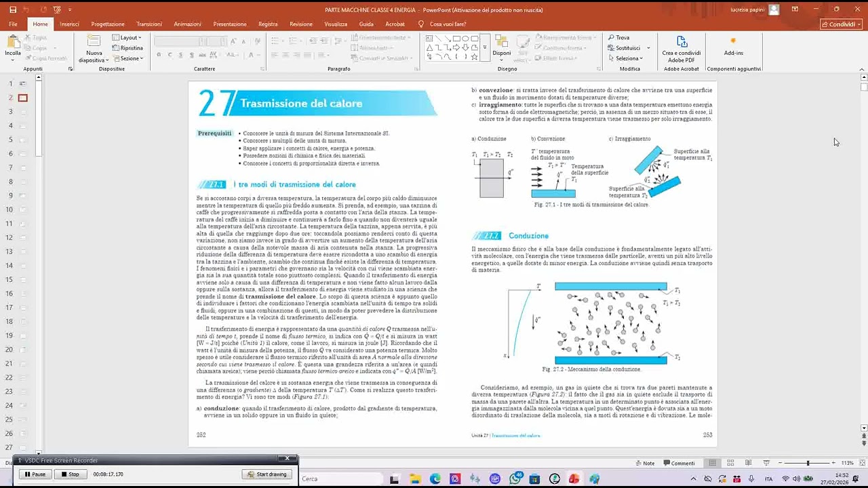
Task: Open the Animazioni ribbon tab
Action: [x=188, y=24]
